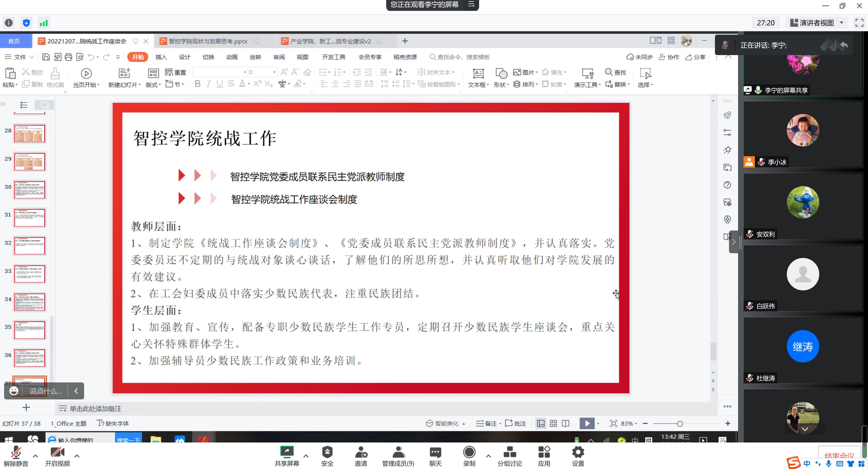Open the Animation ribbon tab

(232, 57)
